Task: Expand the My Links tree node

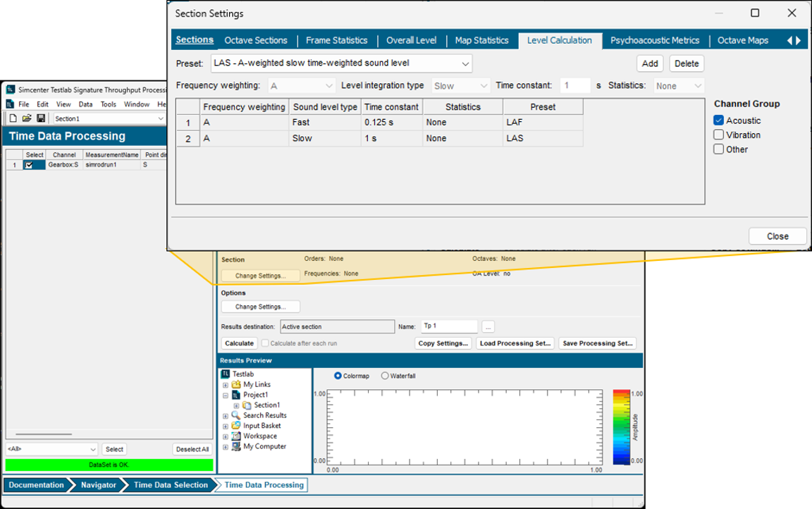Action: pos(226,385)
